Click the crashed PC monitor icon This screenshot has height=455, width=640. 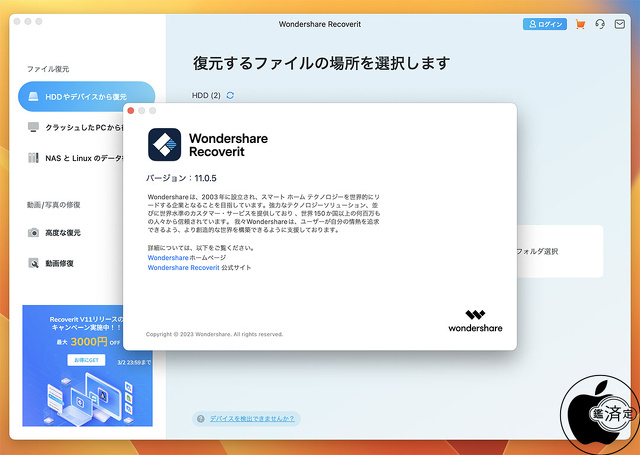[33, 127]
